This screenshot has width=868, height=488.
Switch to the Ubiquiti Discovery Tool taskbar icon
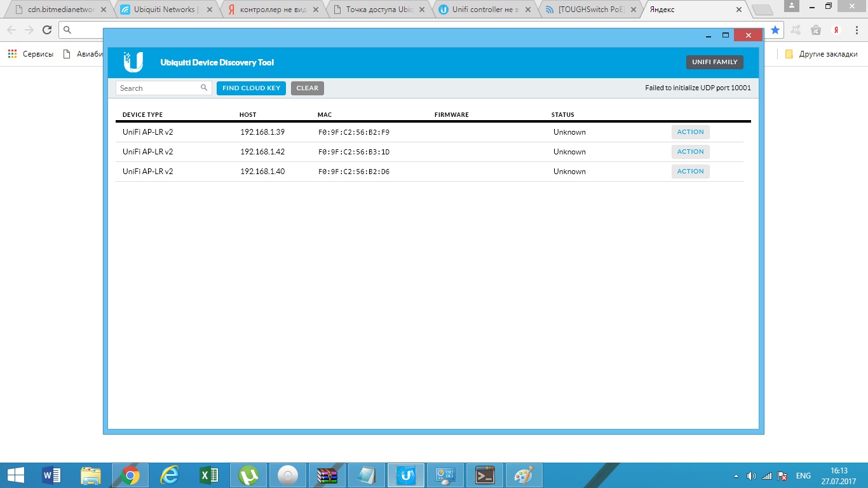click(406, 475)
